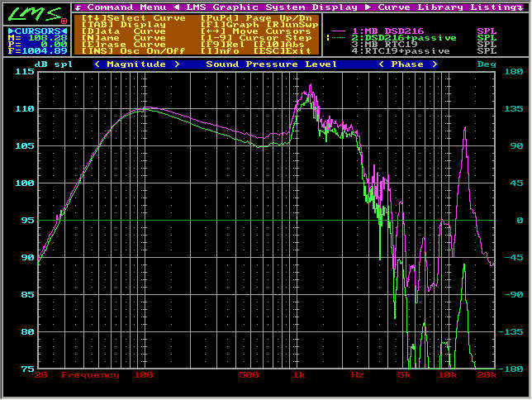Click left arrow before Magnitude
Screen dimensions: 532x400
point(97,64)
